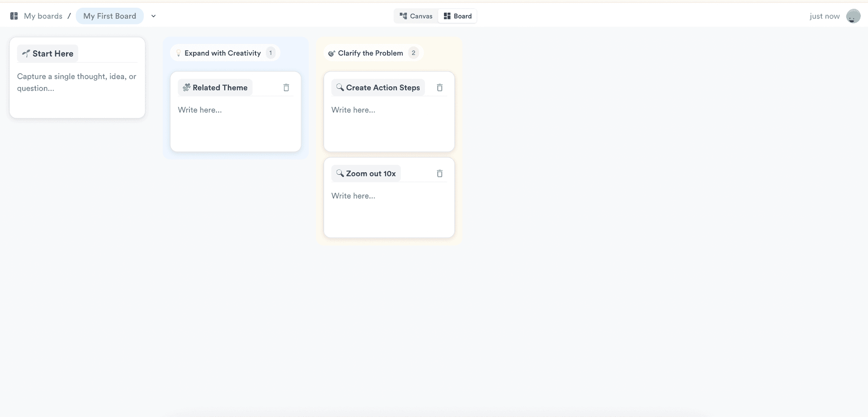Click the Zoom out 10x card title
Viewport: 868px width, 417px height.
(371, 174)
